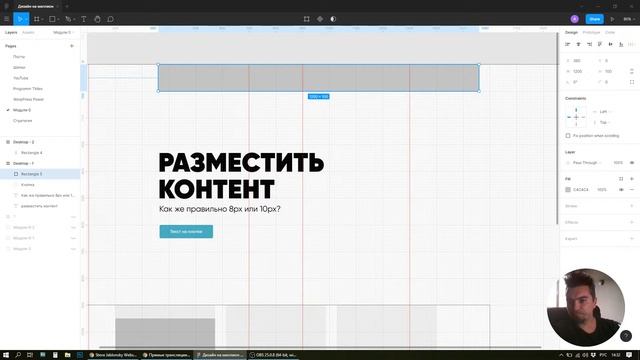Select the Pen tool
The image size is (640, 360).
pos(68,19)
